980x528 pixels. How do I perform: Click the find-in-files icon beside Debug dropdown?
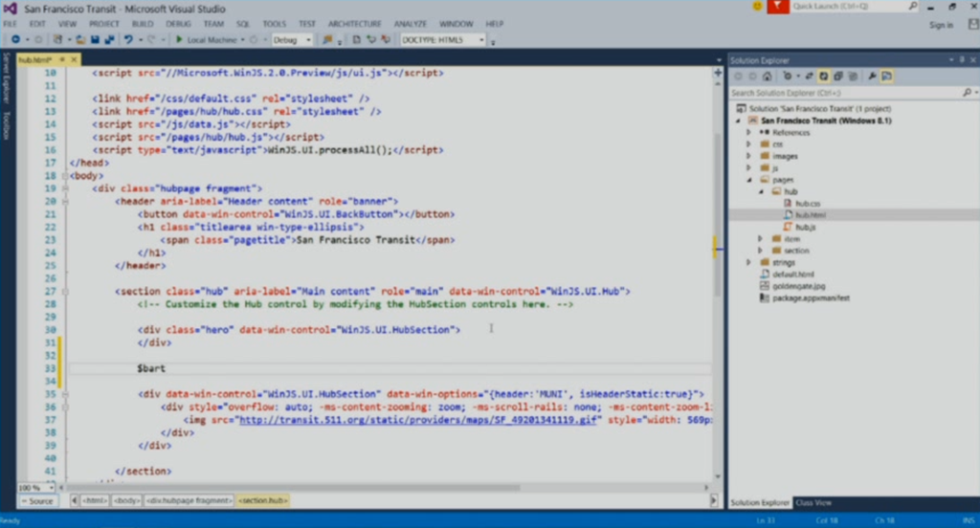tap(327, 40)
